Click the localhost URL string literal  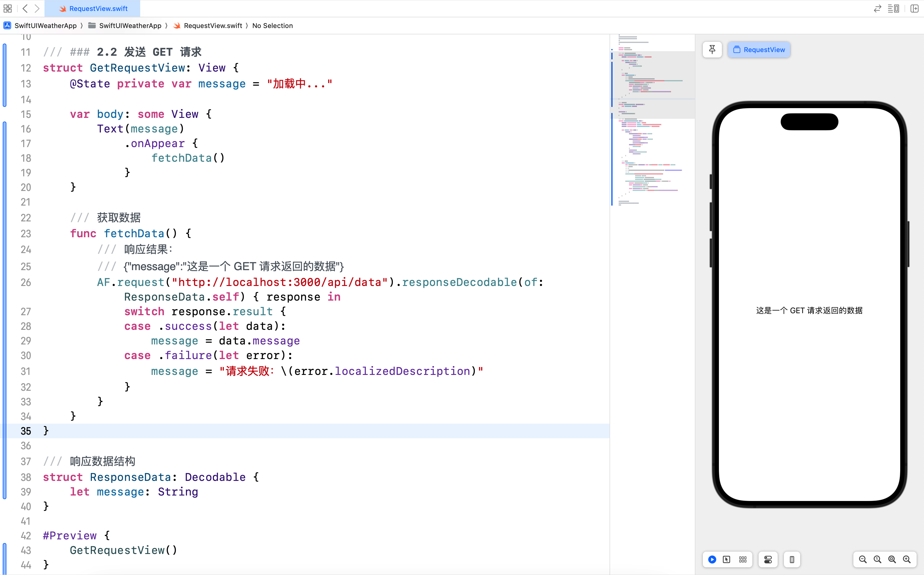coord(280,282)
